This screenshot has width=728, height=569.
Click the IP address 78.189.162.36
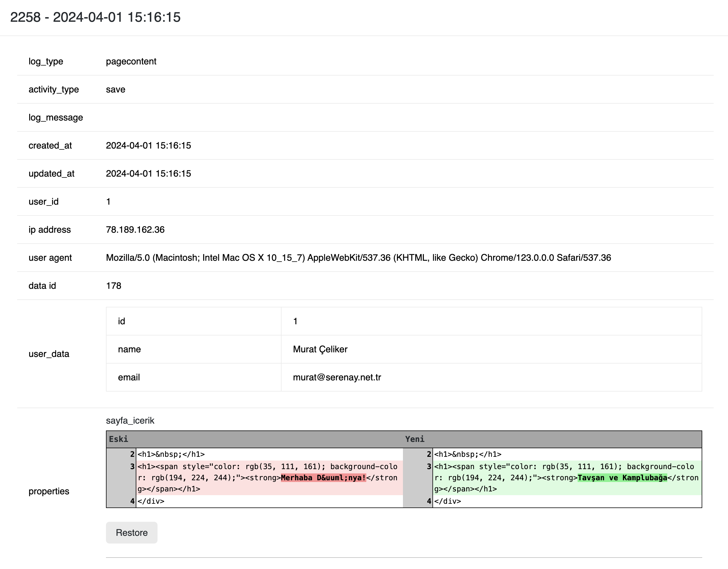click(x=135, y=230)
